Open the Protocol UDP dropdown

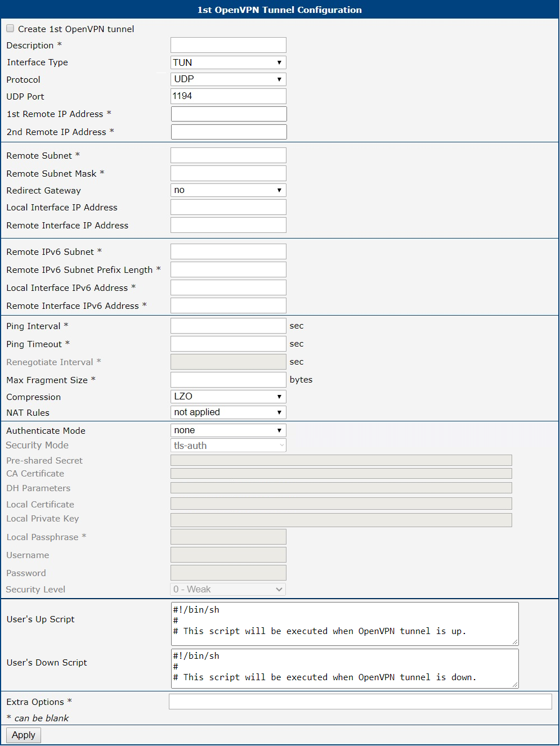229,79
